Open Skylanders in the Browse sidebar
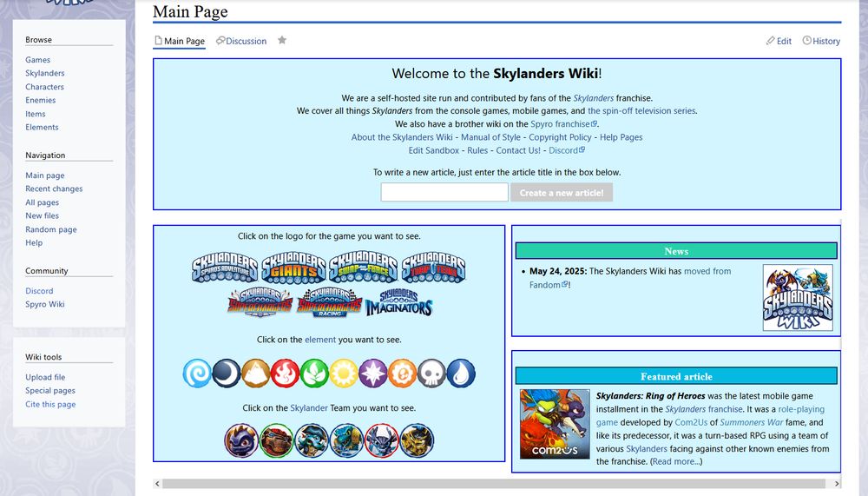This screenshot has height=496, width=868. pyautogui.click(x=45, y=73)
